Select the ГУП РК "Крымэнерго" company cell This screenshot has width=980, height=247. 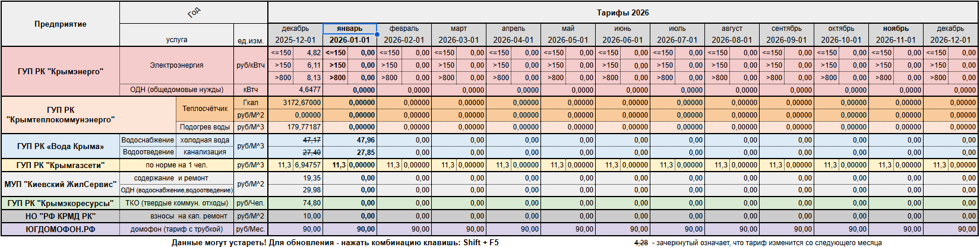(61, 71)
